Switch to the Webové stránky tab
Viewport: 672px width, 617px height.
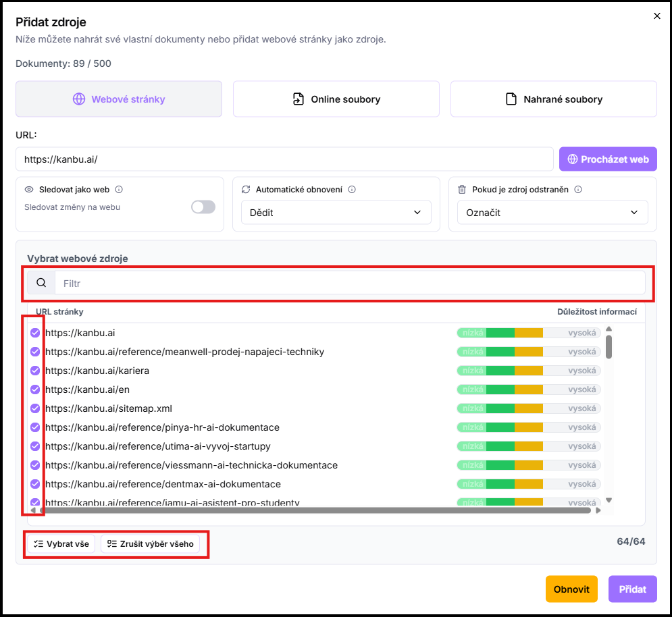pos(119,99)
